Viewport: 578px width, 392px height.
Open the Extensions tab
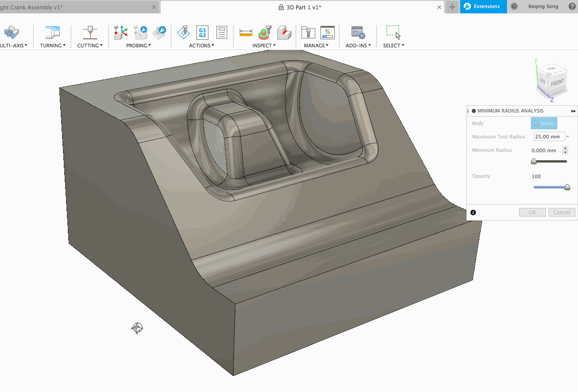[483, 7]
